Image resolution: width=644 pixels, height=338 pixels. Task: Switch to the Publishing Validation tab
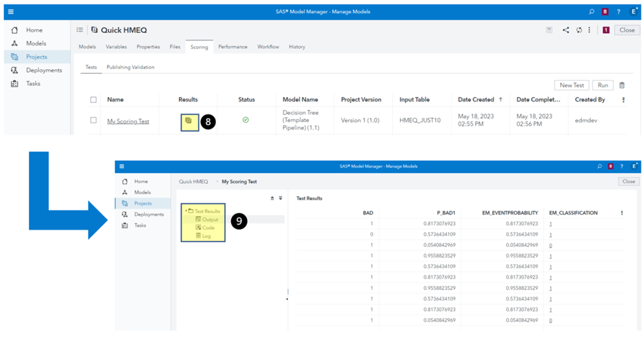pos(130,67)
